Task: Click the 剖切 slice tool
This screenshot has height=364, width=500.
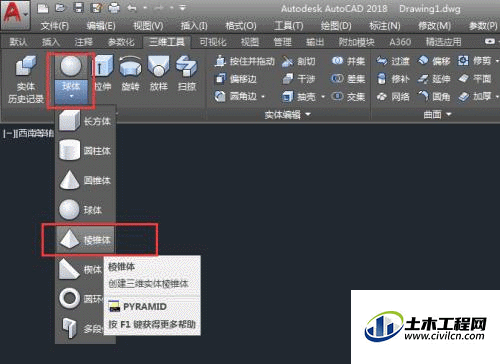Action: [x=298, y=61]
